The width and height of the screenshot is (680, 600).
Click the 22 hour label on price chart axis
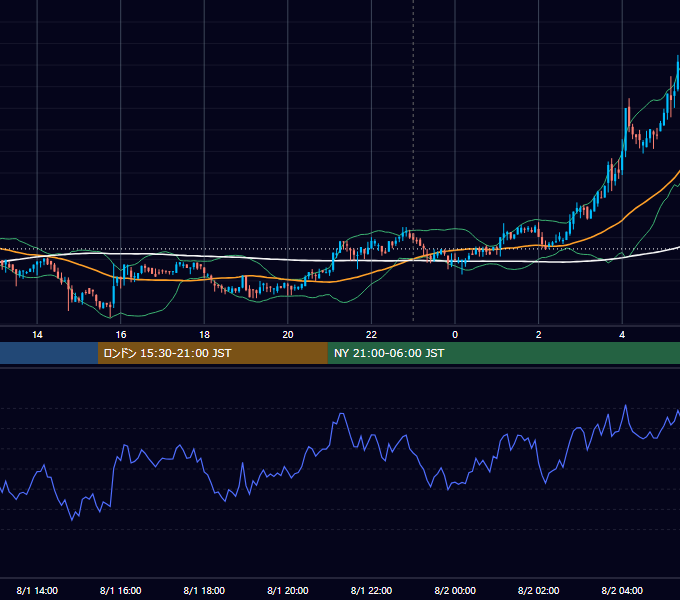coord(371,335)
